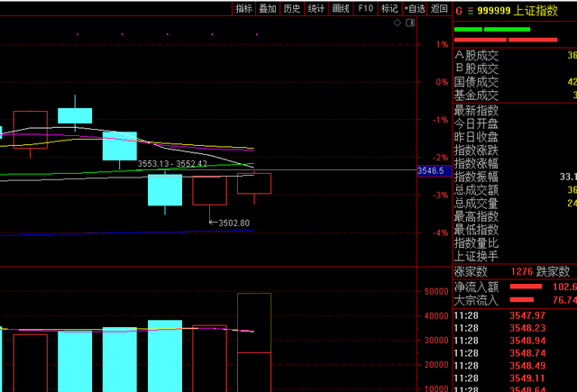Click the 标记 mark button

pyautogui.click(x=389, y=9)
